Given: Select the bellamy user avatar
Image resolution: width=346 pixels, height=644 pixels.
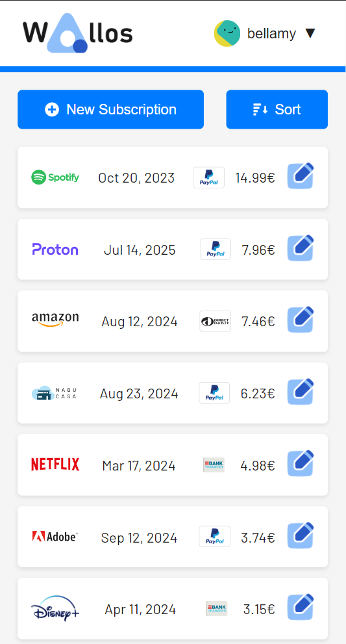Looking at the screenshot, I should pos(227,33).
